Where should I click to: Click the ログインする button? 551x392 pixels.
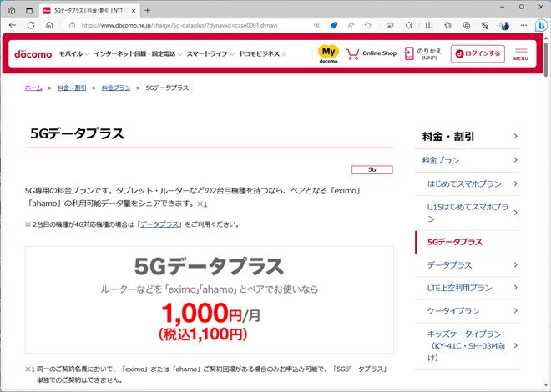tap(478, 53)
